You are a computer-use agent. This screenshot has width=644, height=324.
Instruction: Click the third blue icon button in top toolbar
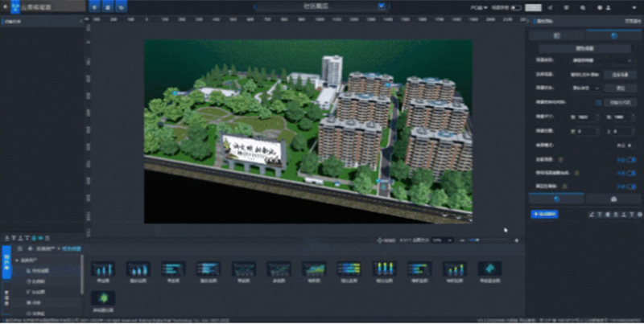click(122, 6)
